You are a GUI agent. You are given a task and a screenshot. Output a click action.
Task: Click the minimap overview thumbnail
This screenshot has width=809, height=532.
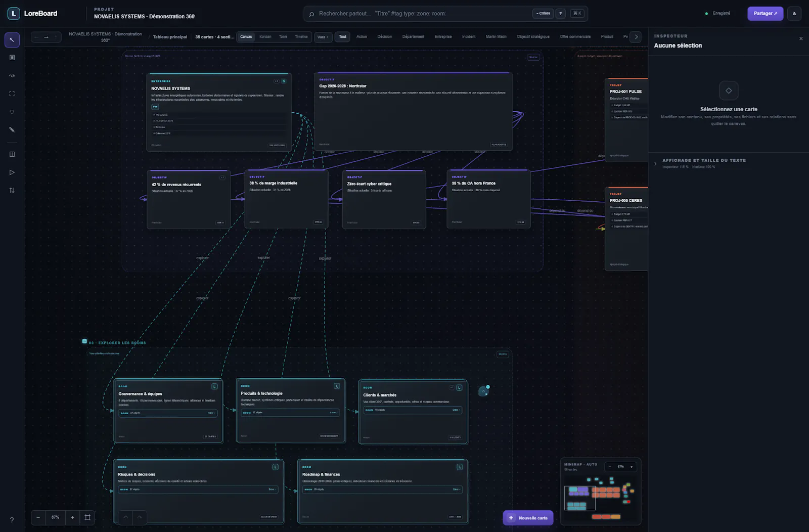coord(600,500)
